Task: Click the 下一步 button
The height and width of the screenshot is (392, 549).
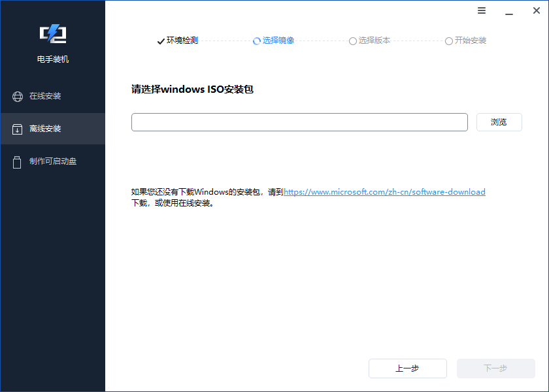Action: pyautogui.click(x=495, y=368)
